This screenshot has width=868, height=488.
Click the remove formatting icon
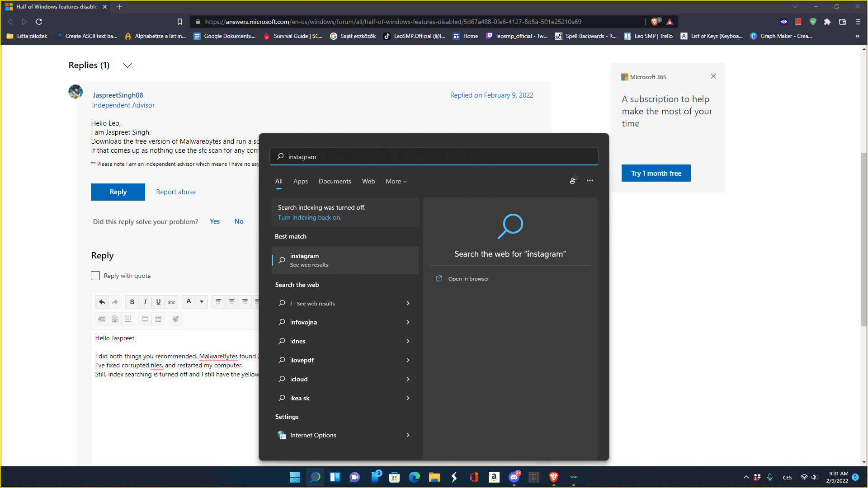click(x=175, y=319)
